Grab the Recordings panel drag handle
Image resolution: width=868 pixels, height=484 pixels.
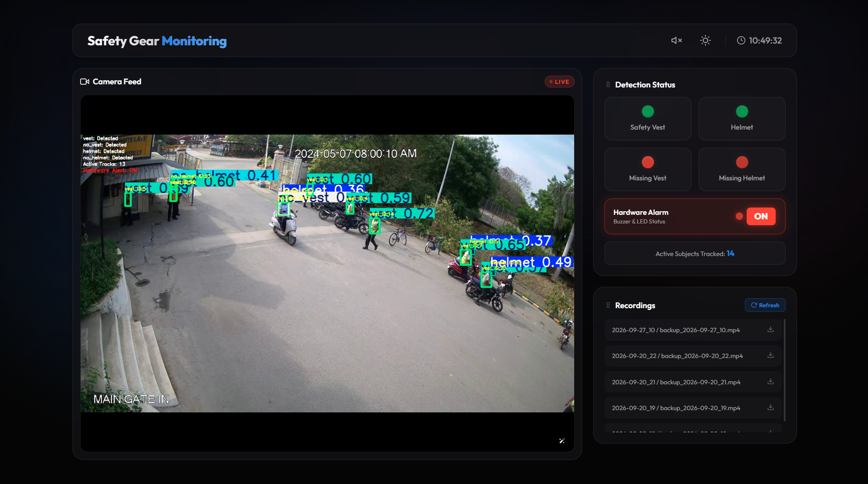[x=608, y=305]
